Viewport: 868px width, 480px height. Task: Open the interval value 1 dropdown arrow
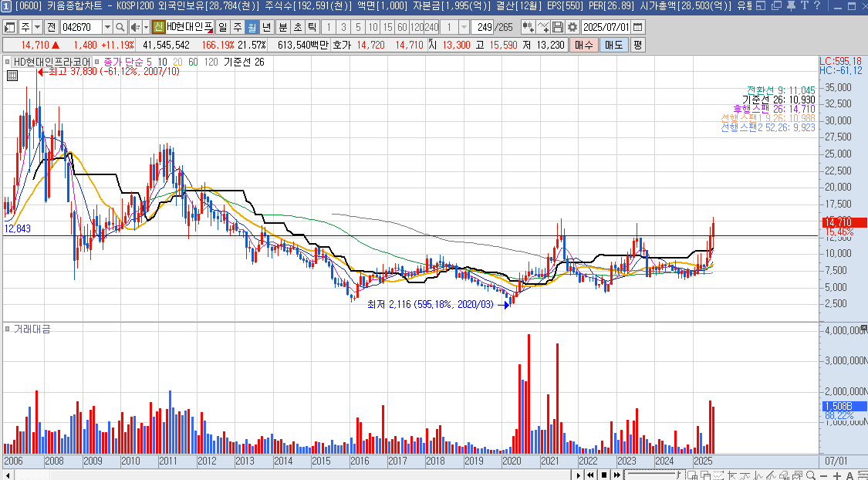click(x=464, y=27)
